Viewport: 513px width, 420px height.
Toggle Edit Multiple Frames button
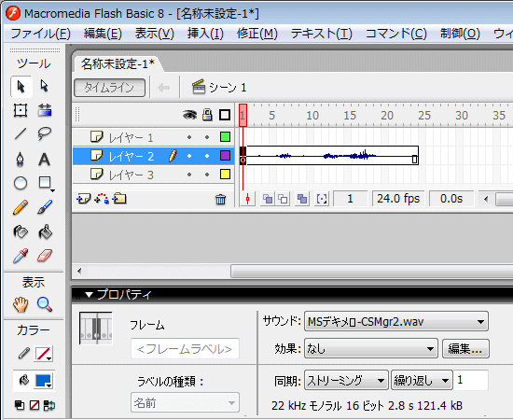[302, 199]
